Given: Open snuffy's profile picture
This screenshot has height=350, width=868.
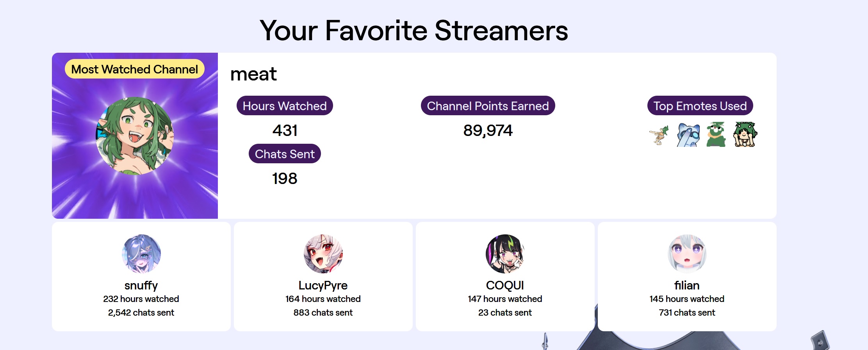Looking at the screenshot, I should click(x=141, y=254).
